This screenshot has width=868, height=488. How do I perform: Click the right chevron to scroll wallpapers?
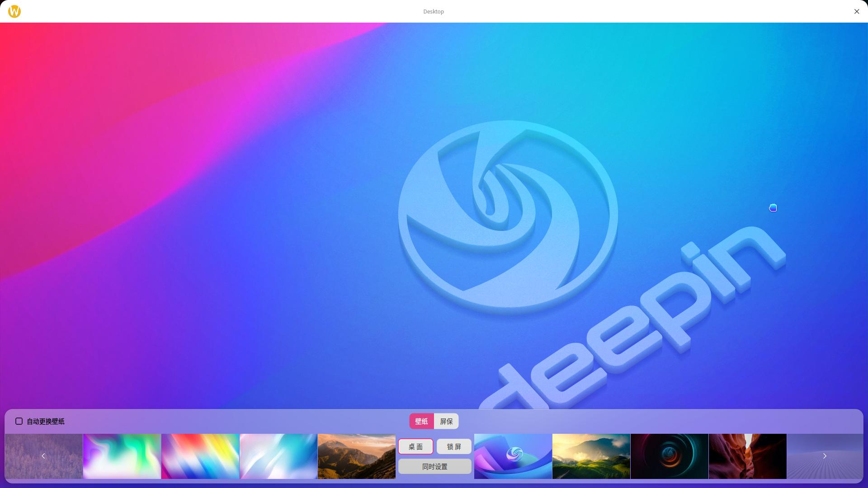click(825, 456)
